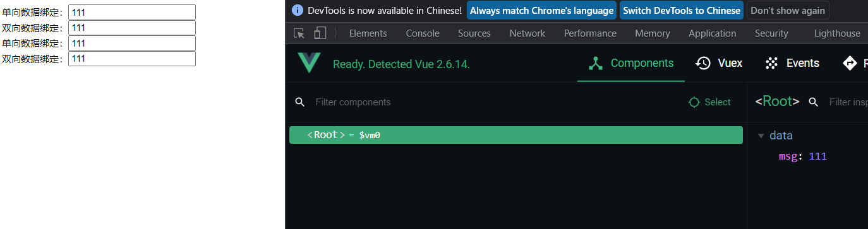Click the search icon beside Filter components
This screenshot has width=868, height=229.
coord(300,102)
